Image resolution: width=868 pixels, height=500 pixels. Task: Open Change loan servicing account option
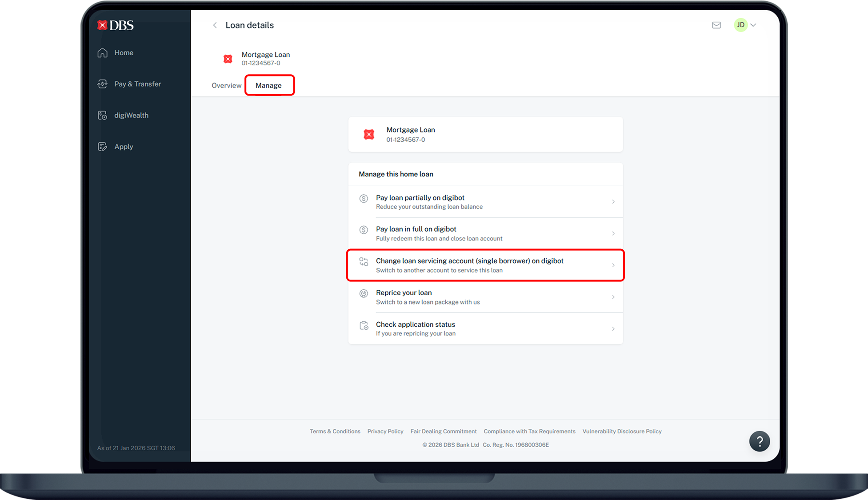(x=485, y=265)
